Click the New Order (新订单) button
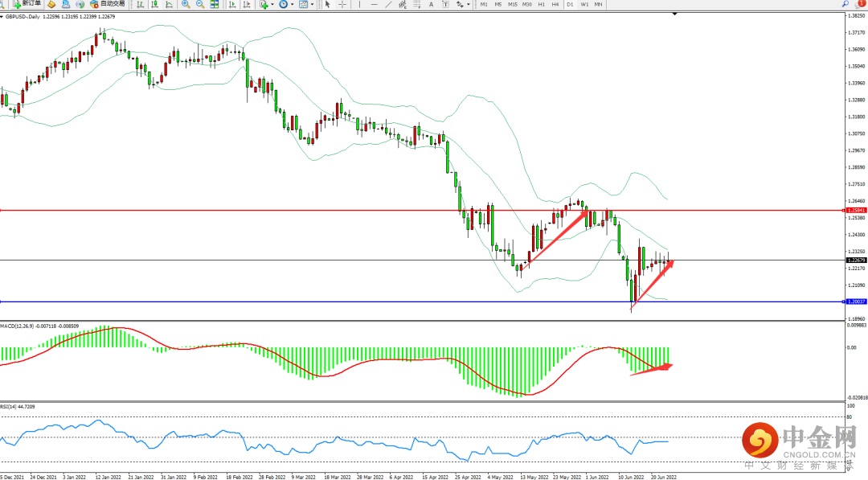Viewport: 868px width, 480px height. [27, 4]
